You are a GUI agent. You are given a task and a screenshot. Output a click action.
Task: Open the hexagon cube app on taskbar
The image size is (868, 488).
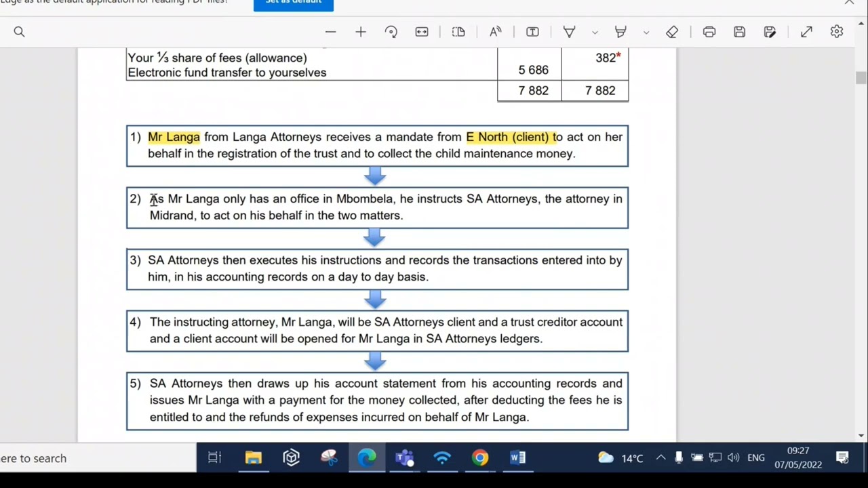pyautogui.click(x=291, y=458)
